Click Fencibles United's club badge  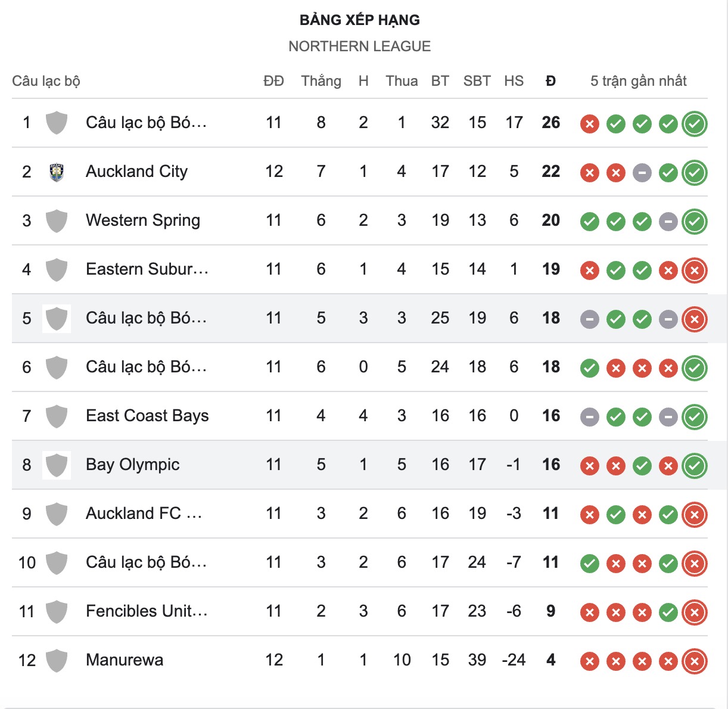[x=57, y=611]
